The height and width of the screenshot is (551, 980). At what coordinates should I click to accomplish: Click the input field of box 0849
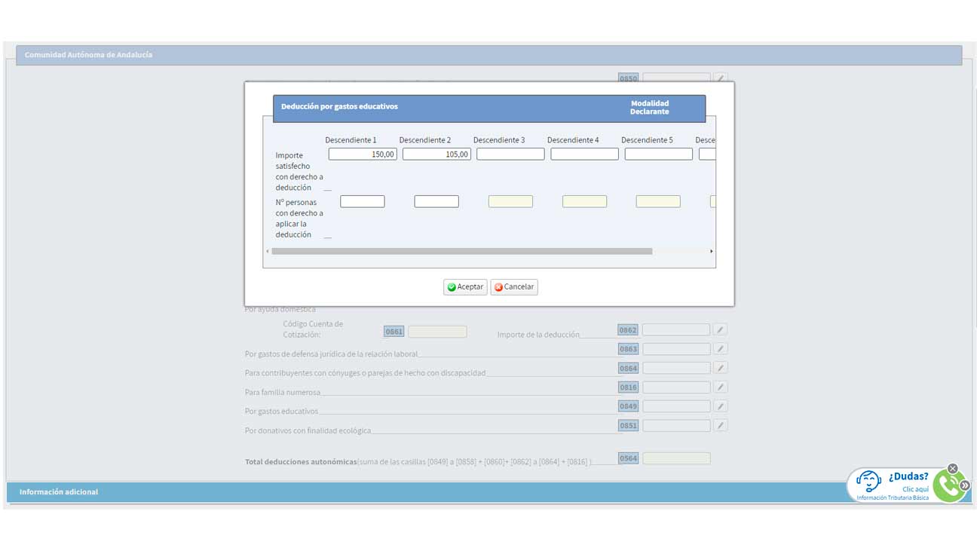coord(676,406)
